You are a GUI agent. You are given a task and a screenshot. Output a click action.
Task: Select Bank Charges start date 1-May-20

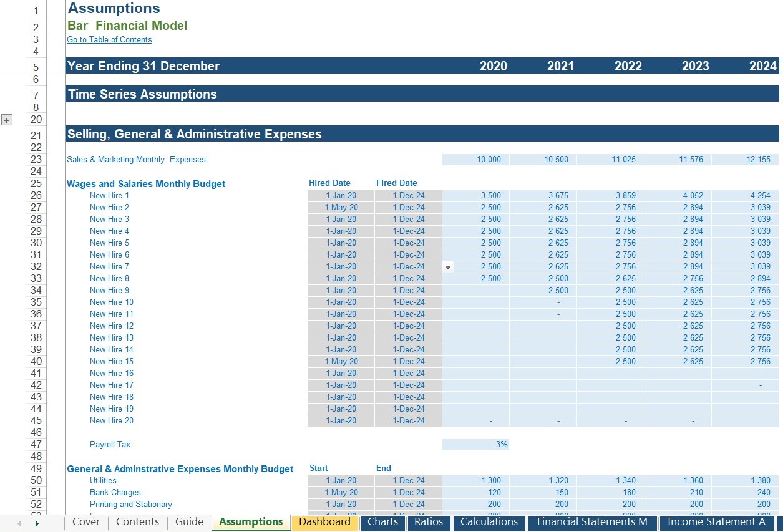coord(341,493)
